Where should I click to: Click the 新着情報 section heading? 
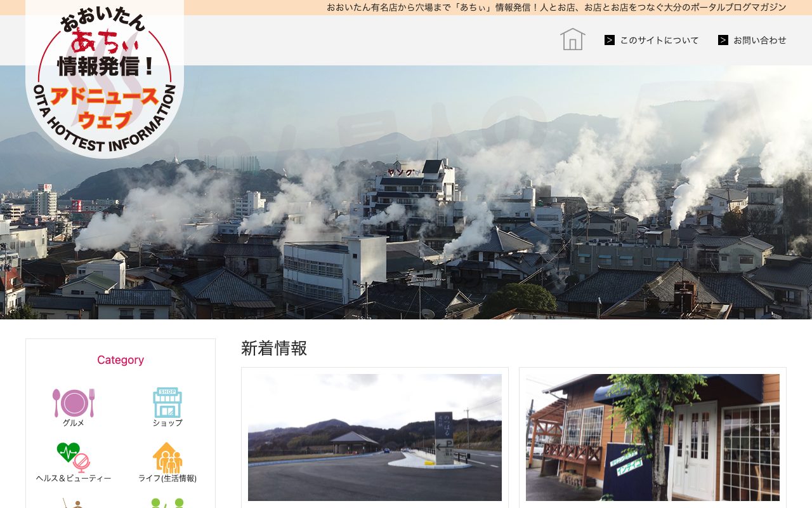pos(274,348)
